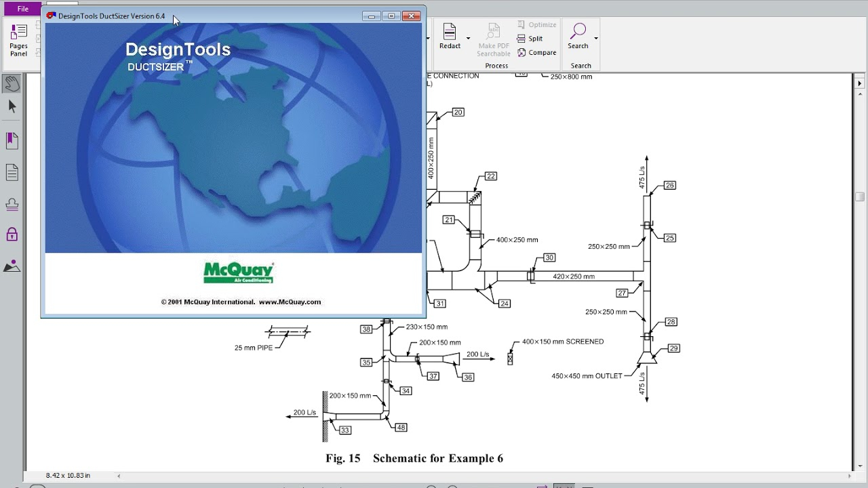Close the DuctSizer splash window
Image resolution: width=868 pixels, height=488 pixels.
(x=411, y=16)
